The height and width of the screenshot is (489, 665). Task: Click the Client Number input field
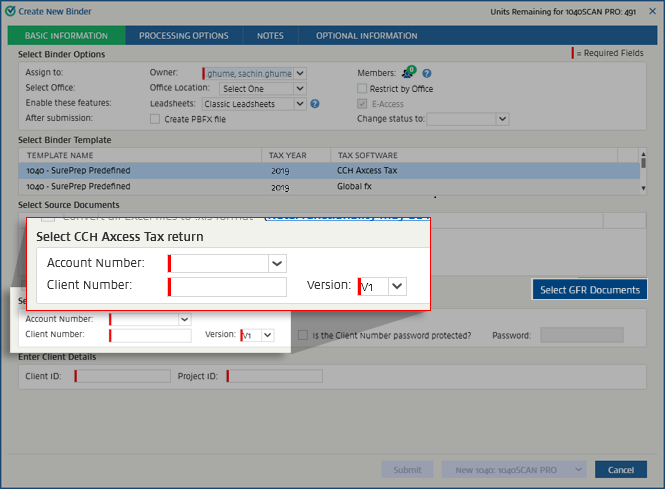pos(151,335)
